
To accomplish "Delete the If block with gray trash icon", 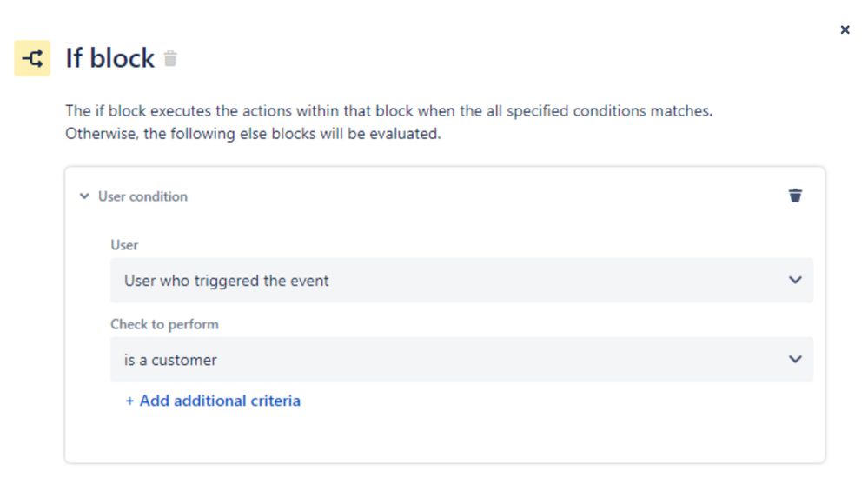I will pyautogui.click(x=170, y=58).
